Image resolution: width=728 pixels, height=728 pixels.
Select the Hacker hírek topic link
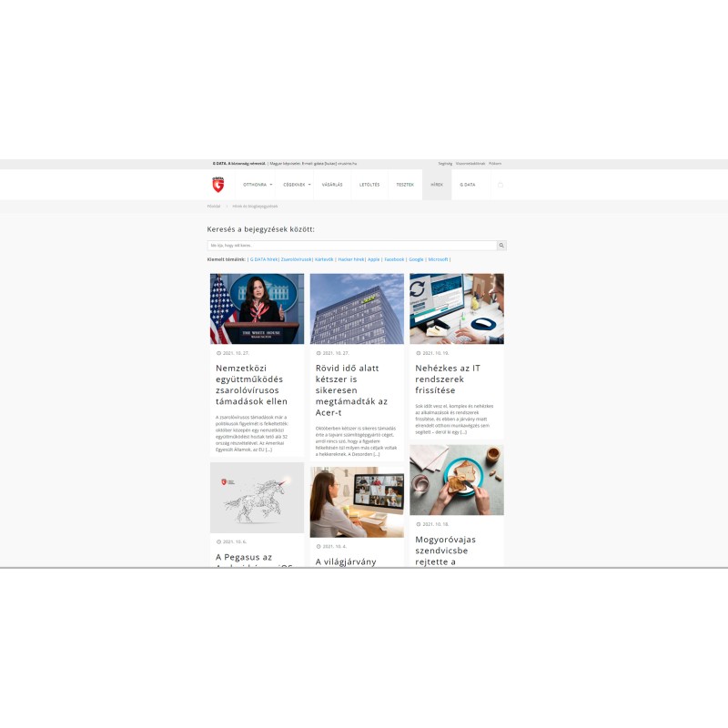click(351, 259)
